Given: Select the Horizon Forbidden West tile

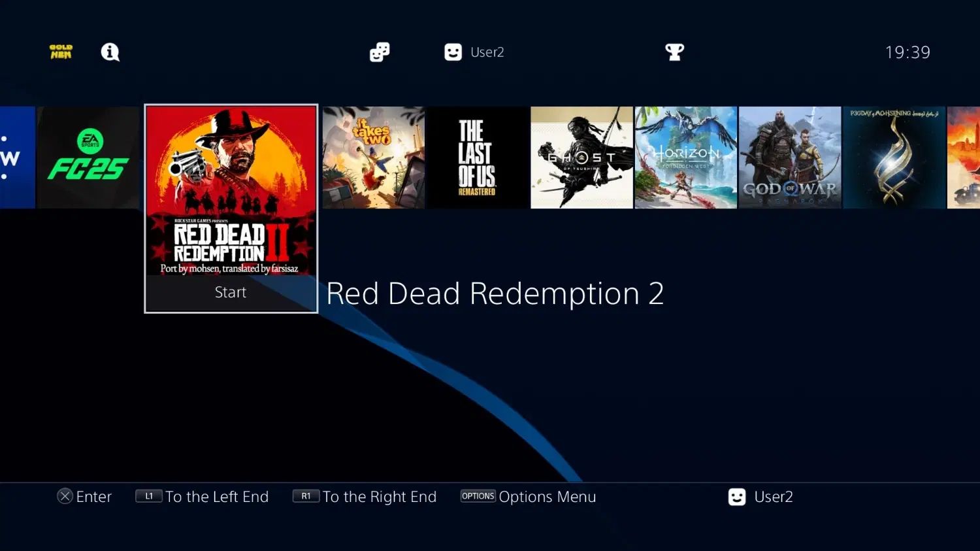Looking at the screenshot, I should (686, 158).
